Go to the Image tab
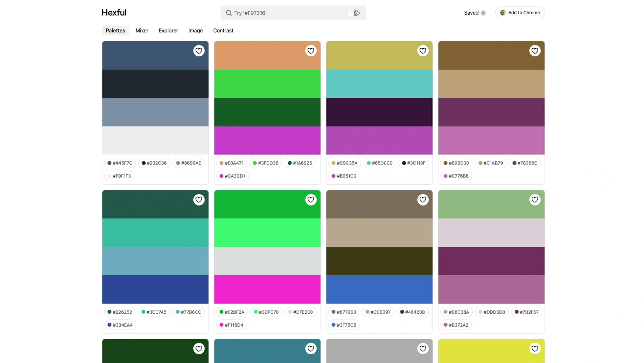644x363 pixels. [195, 30]
